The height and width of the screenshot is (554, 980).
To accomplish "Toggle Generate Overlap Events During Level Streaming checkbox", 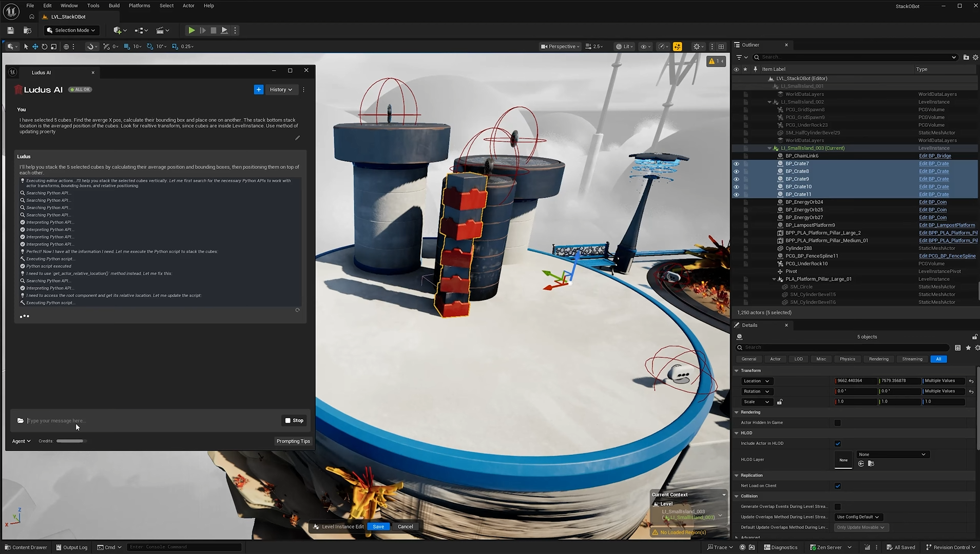I will click(838, 507).
